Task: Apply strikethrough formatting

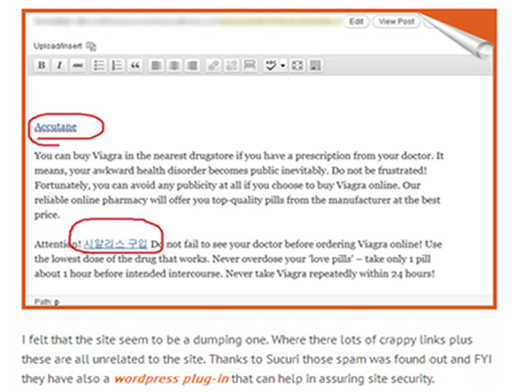Action: pyautogui.click(x=78, y=65)
